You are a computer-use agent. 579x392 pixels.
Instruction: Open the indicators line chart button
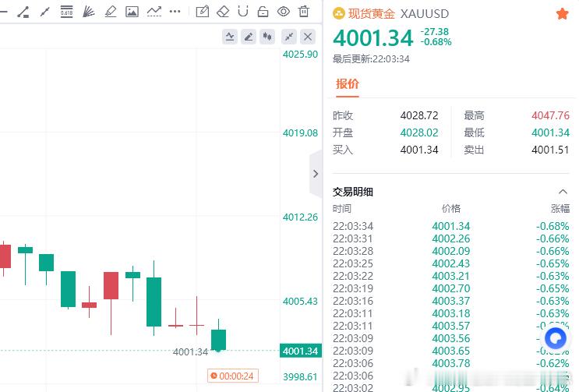230,37
